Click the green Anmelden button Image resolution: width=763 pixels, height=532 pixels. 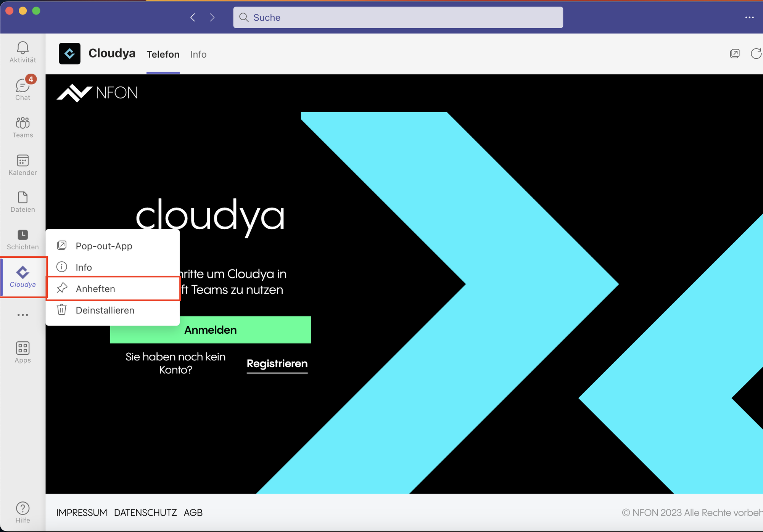tap(210, 330)
